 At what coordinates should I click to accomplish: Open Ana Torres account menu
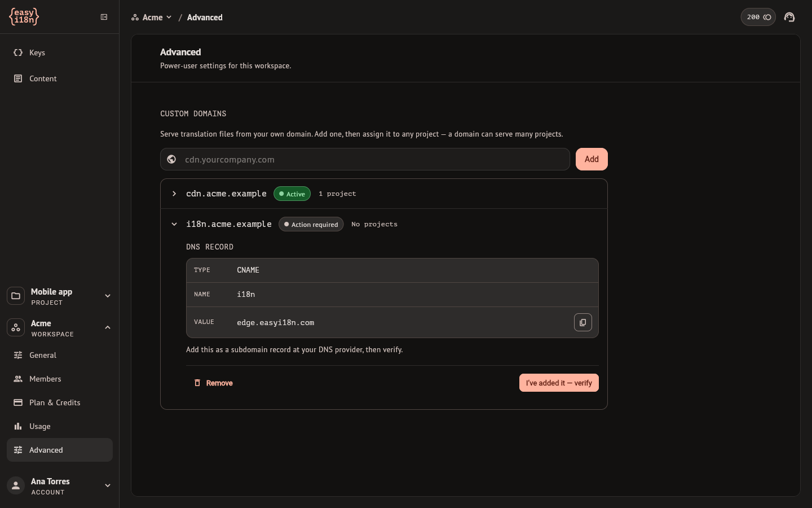click(x=60, y=485)
